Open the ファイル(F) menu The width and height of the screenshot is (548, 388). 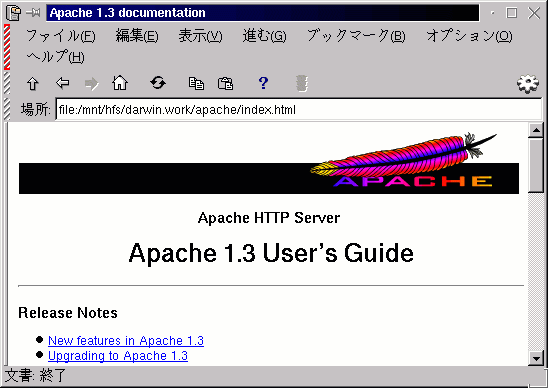61,36
